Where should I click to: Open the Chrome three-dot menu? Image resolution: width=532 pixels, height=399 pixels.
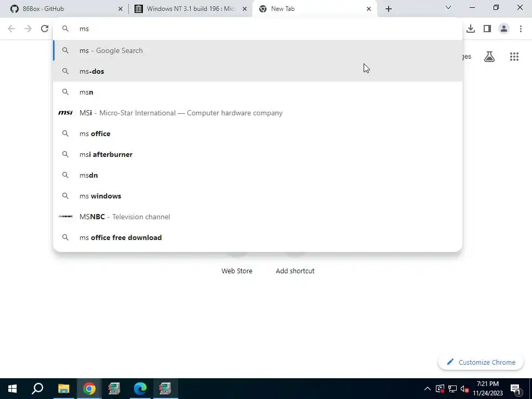pyautogui.click(x=521, y=29)
